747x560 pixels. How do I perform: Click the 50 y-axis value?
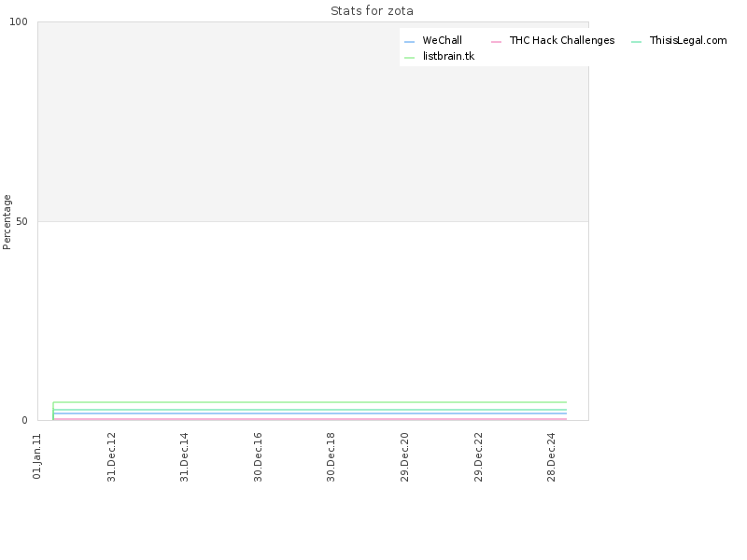click(21, 221)
